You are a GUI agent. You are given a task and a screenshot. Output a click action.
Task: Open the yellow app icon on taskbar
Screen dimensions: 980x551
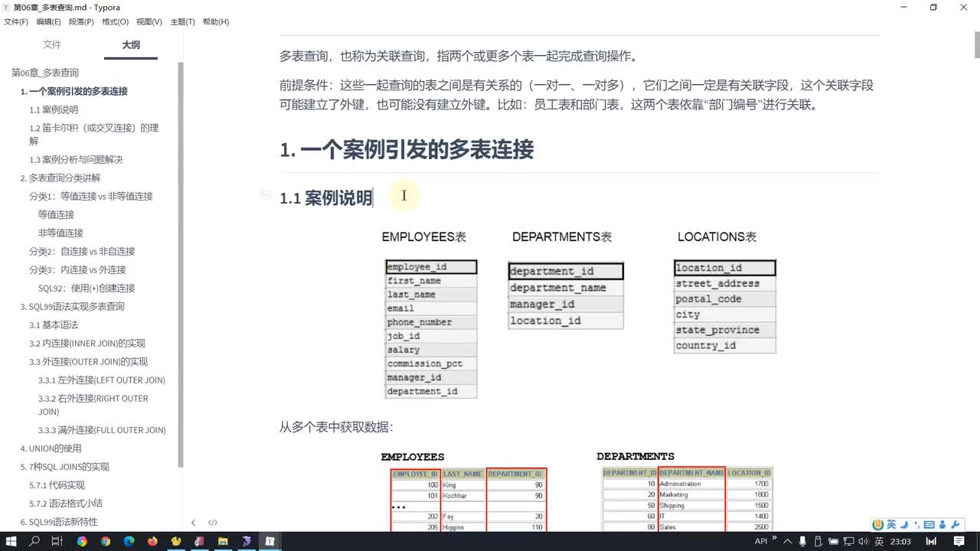(176, 541)
